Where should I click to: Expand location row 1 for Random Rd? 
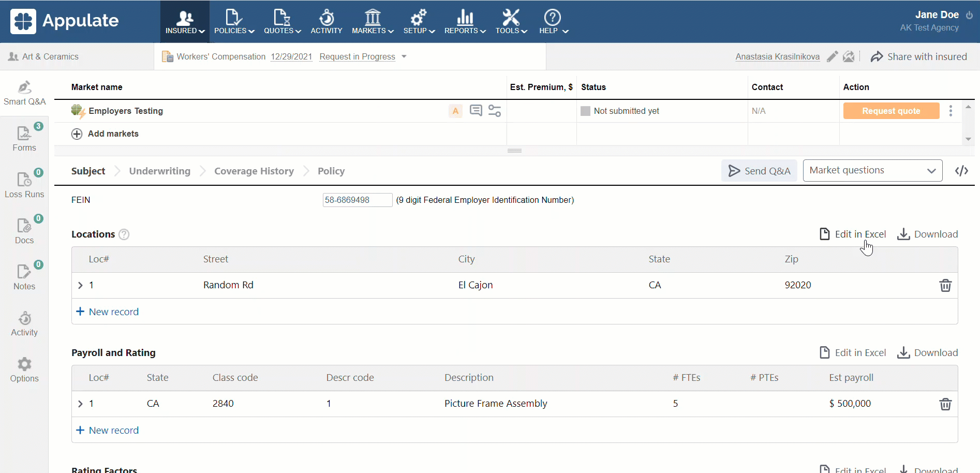(x=80, y=286)
